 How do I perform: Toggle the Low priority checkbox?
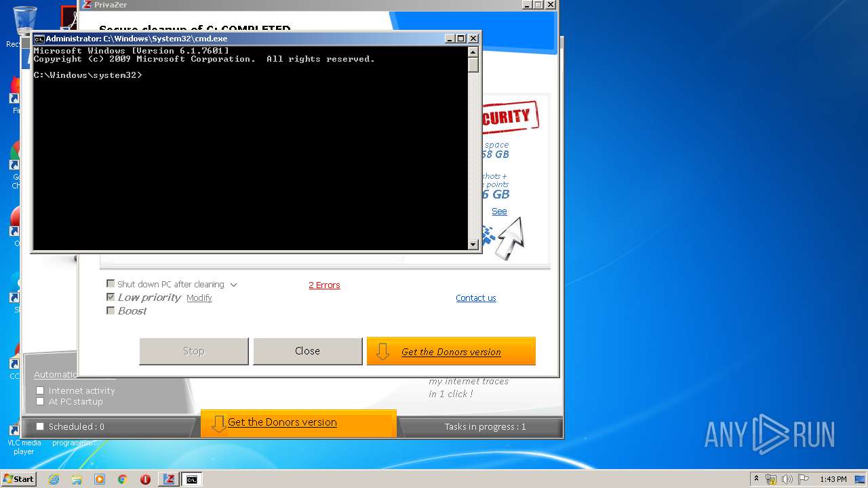click(x=111, y=297)
